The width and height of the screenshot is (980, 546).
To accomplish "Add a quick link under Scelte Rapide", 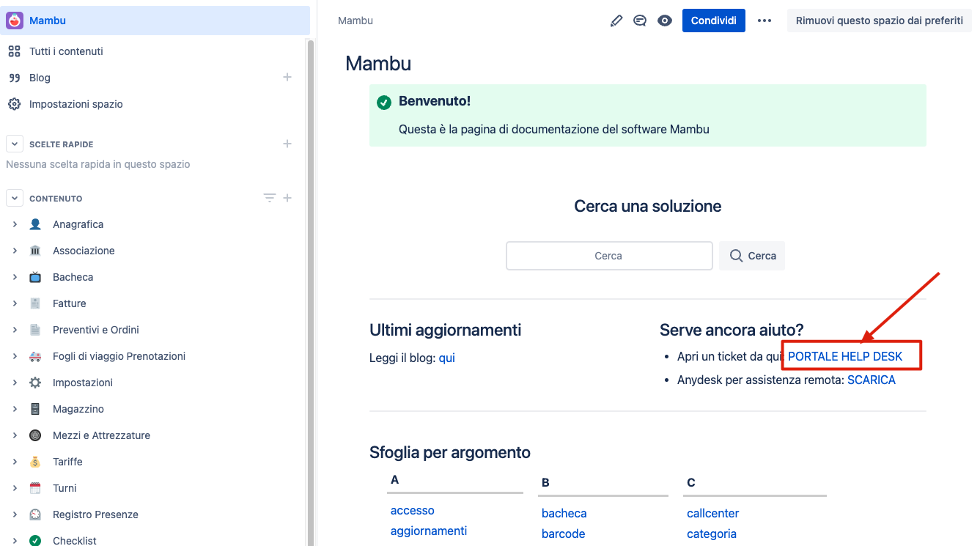I will 287,144.
